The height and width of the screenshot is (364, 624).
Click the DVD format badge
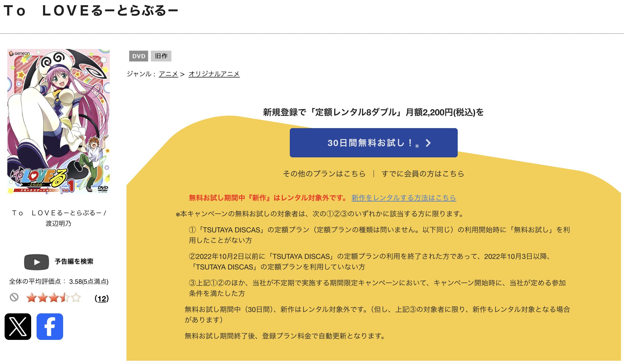[139, 56]
